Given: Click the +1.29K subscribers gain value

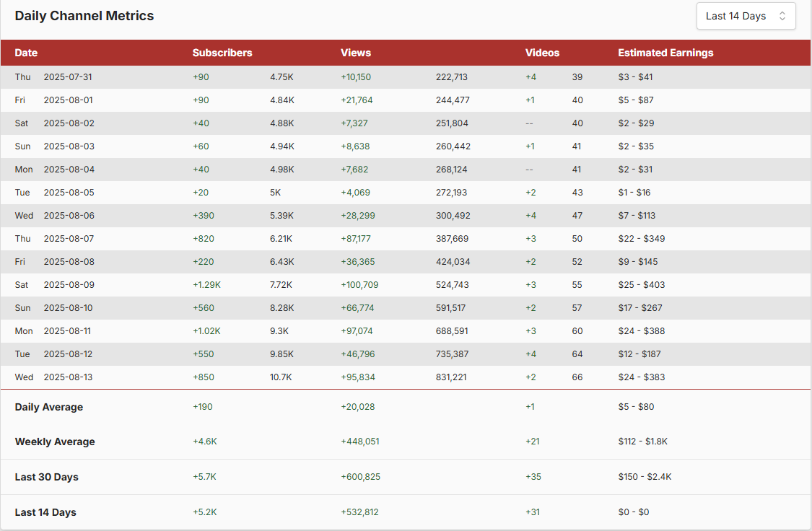Looking at the screenshot, I should (206, 285).
